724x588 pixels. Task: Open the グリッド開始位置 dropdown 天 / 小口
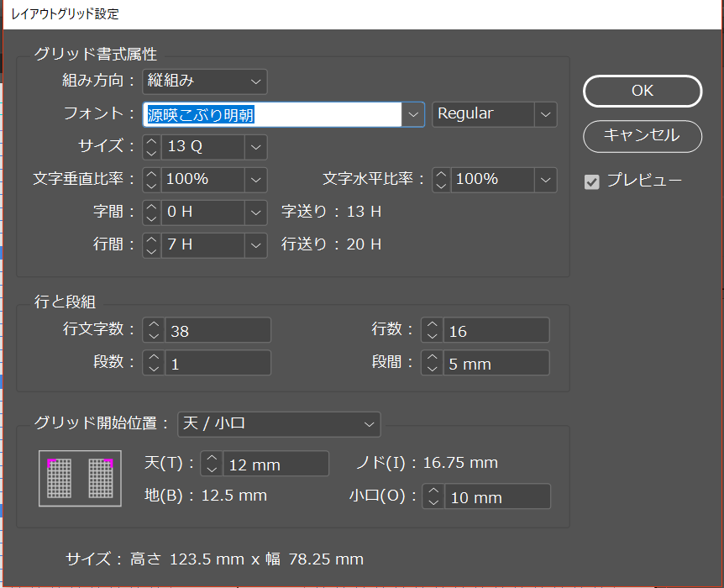(279, 424)
